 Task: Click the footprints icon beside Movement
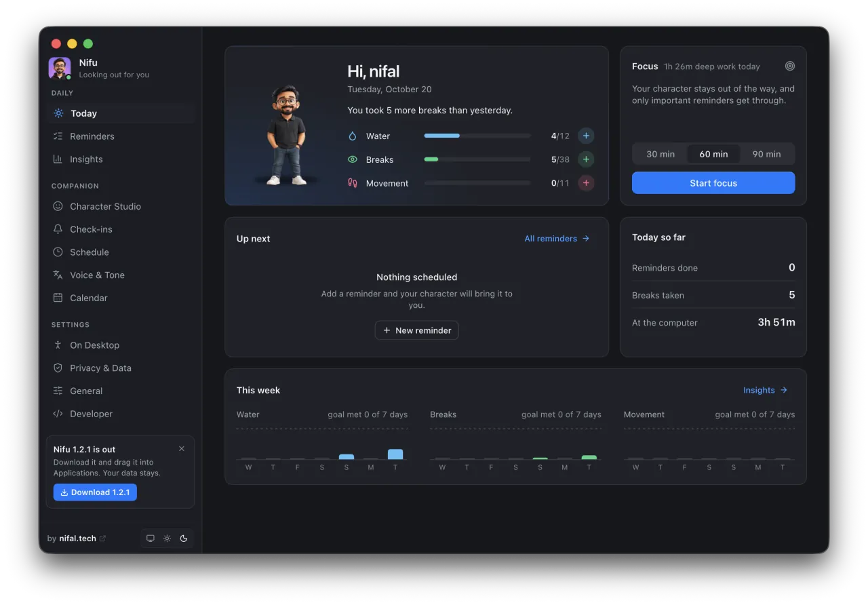tap(353, 183)
